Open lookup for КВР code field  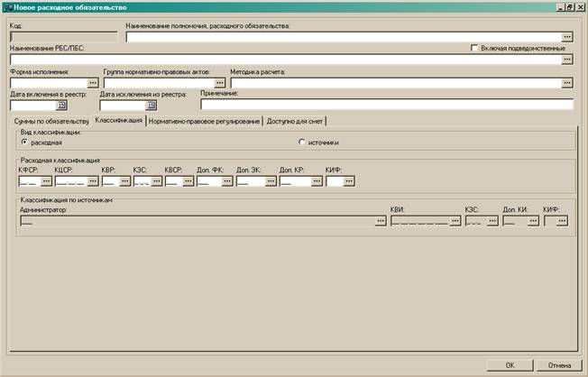(x=124, y=181)
